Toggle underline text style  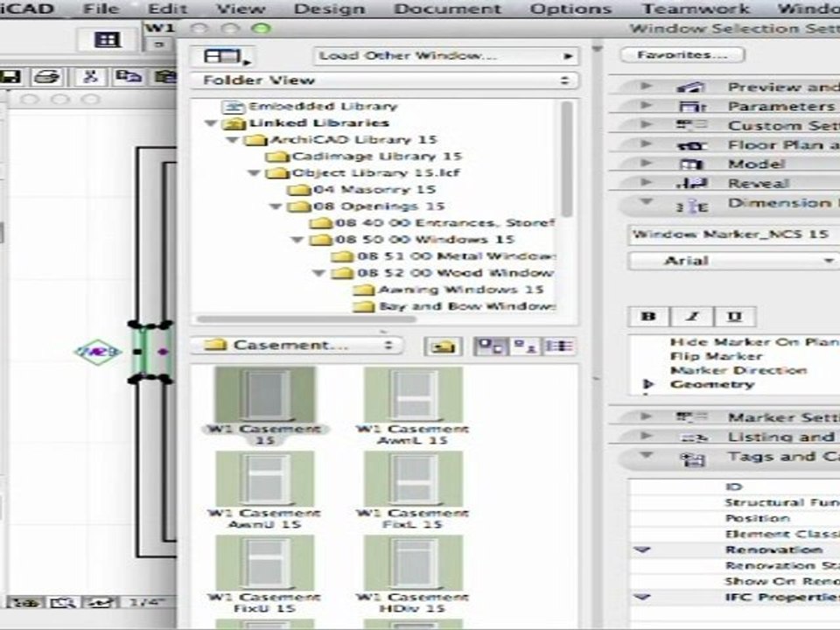click(734, 316)
